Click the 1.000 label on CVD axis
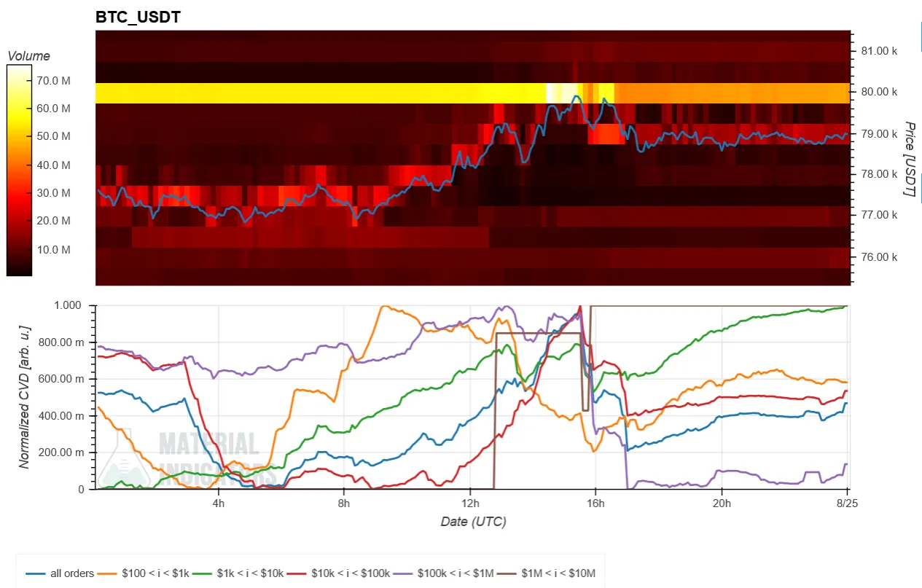922x588 pixels. pos(70,305)
